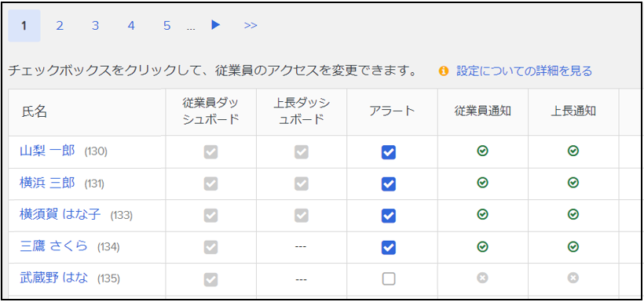The width and height of the screenshot is (644, 302).
Task: Open employee 三鷹 さくら profile link
Action: [54, 246]
